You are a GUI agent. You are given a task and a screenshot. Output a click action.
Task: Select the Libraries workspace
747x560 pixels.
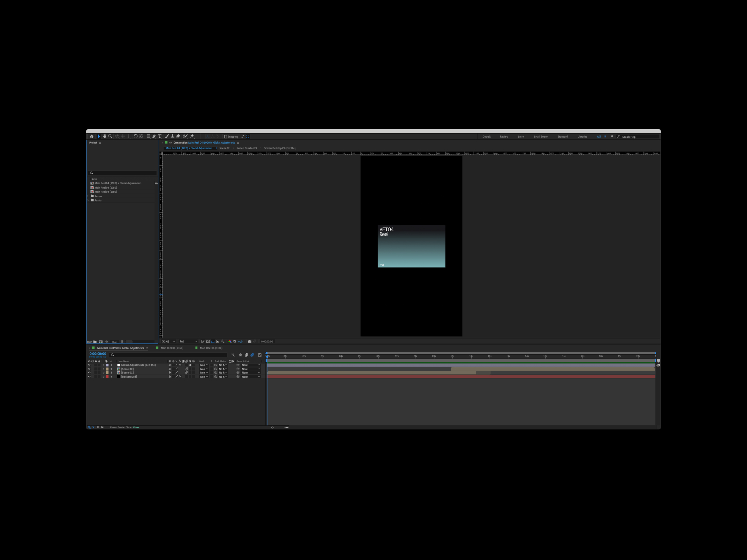click(x=582, y=137)
